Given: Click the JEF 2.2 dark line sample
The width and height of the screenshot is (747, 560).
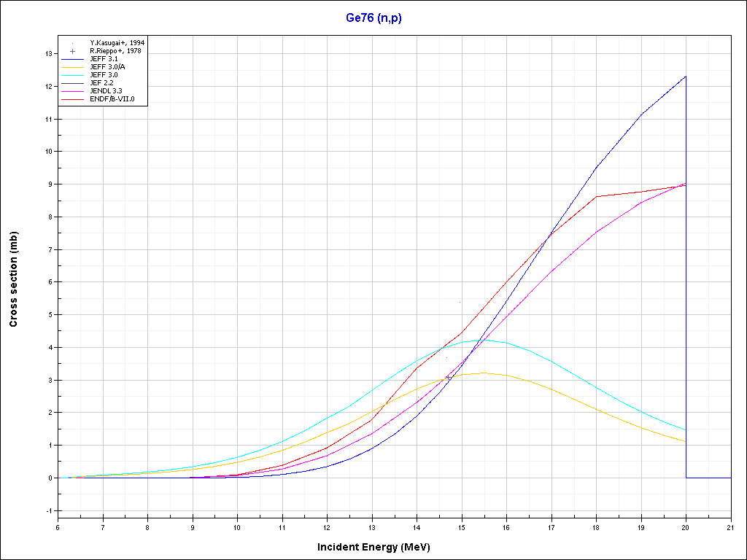Looking at the screenshot, I should point(73,83).
